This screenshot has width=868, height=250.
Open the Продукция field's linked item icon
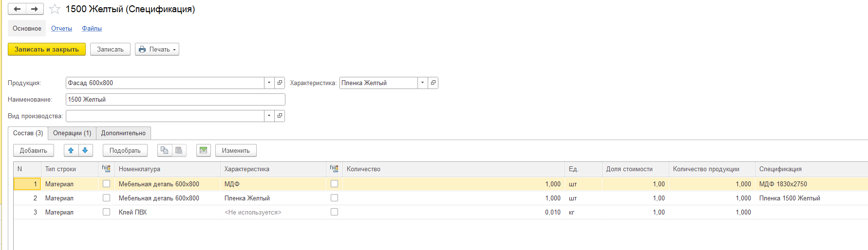(280, 83)
